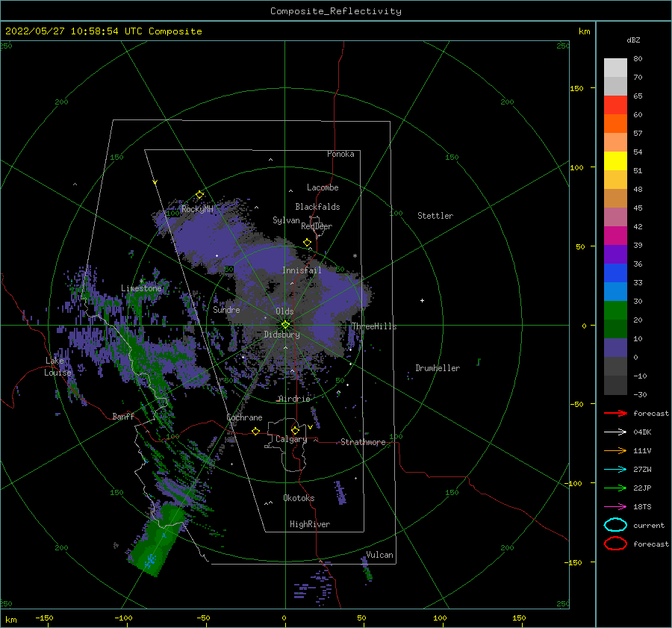Click the Stettler city label
Screen dimensions: 672x628
coord(435,216)
